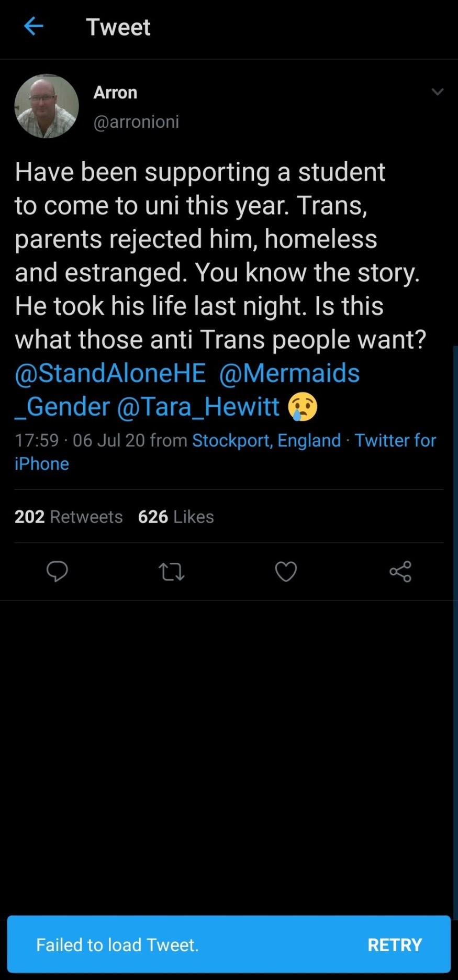Tap the @arronioni handle

click(x=136, y=121)
